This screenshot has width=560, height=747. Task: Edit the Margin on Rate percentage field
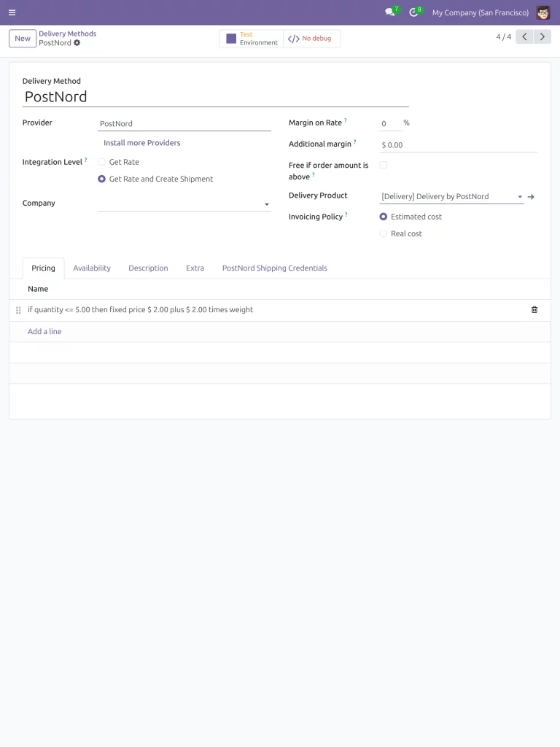pos(391,124)
